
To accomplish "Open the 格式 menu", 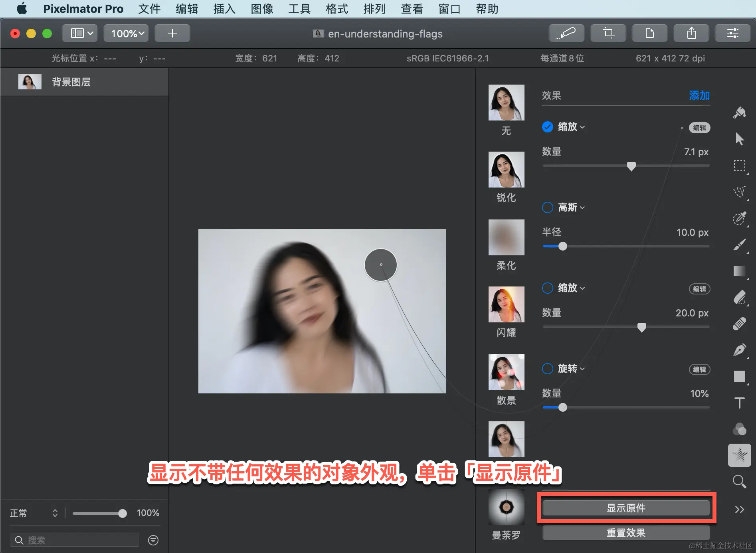I will pyautogui.click(x=337, y=8).
